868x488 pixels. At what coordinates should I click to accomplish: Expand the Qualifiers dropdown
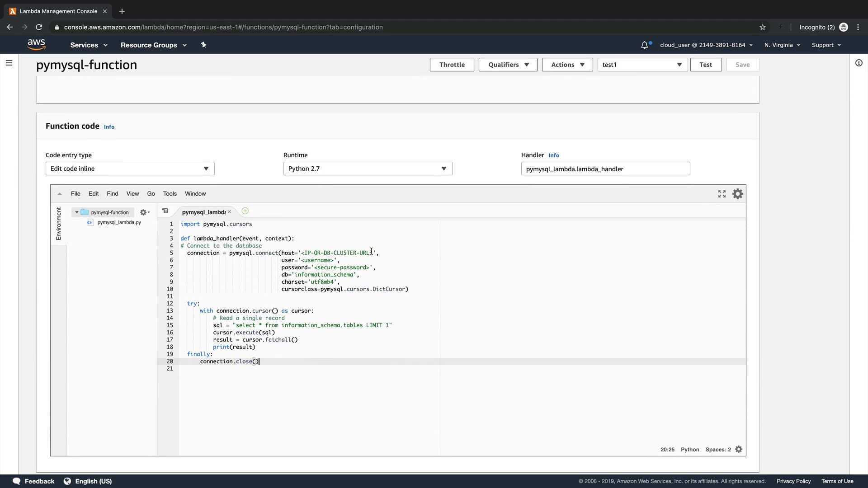pyautogui.click(x=508, y=65)
